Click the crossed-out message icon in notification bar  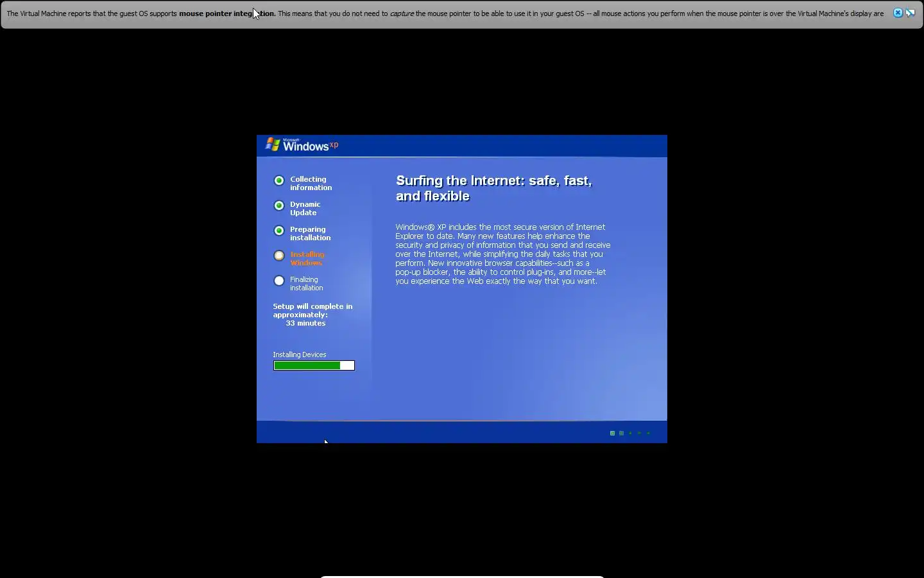click(911, 13)
